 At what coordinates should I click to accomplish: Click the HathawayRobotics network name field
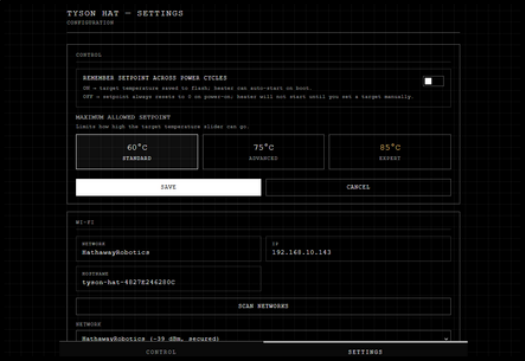click(x=168, y=249)
